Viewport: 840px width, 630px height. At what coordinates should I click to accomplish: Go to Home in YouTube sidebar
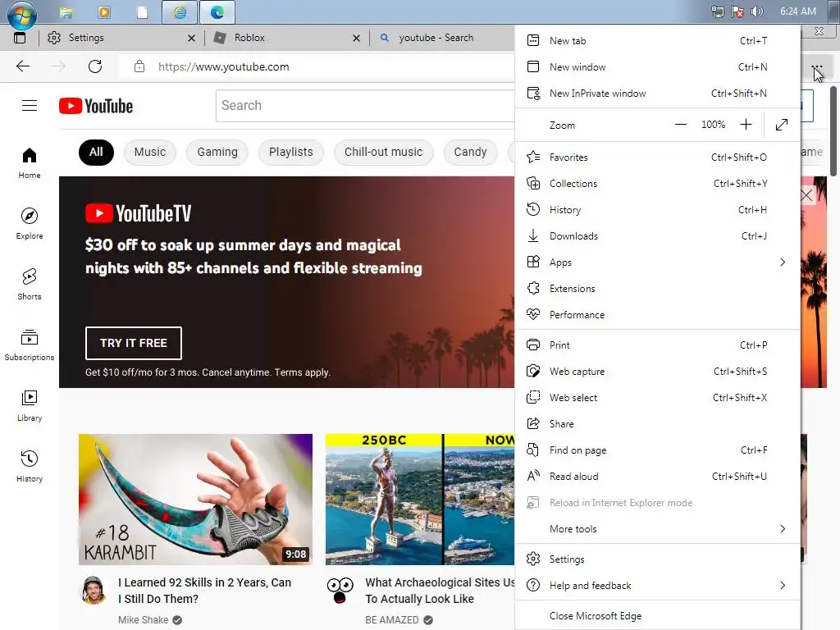(x=30, y=163)
